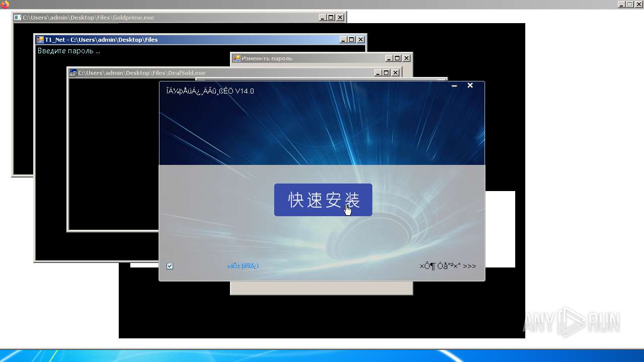The height and width of the screenshot is (362, 644).
Task: Toggle the license agreement checkbox in installer
Action: pyautogui.click(x=170, y=266)
